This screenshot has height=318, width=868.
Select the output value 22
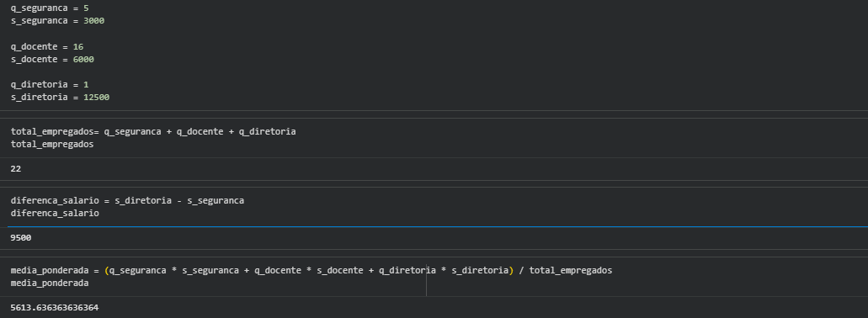click(15, 169)
